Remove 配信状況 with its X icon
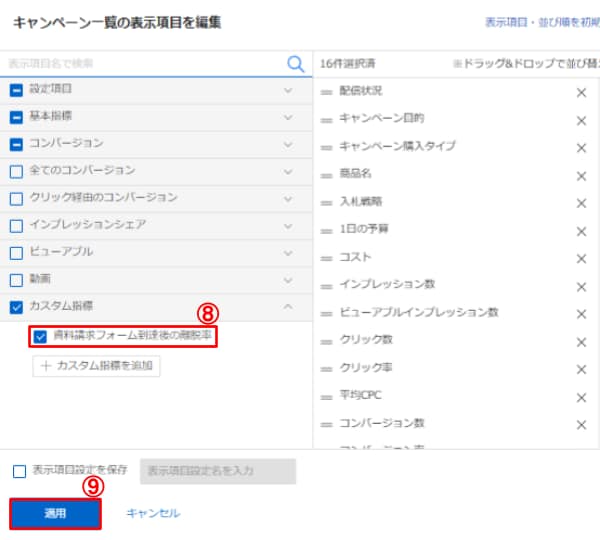 (581, 93)
